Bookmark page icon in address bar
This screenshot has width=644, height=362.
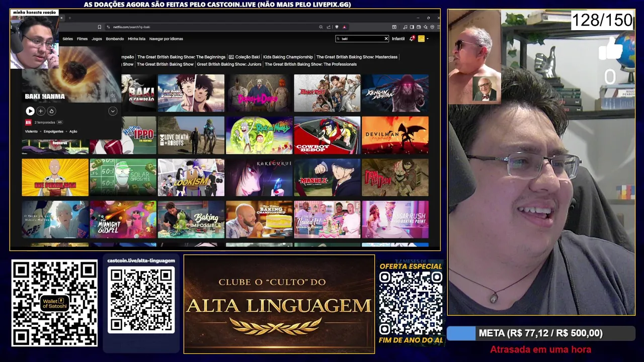click(100, 27)
